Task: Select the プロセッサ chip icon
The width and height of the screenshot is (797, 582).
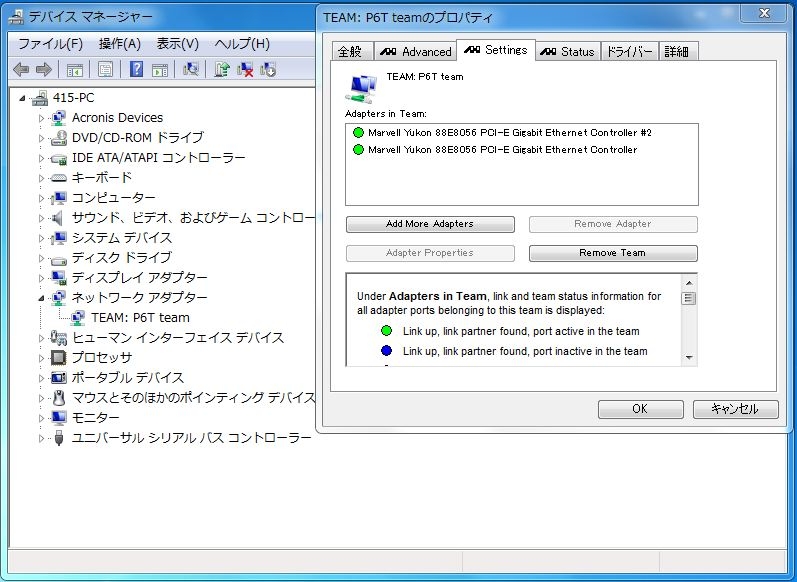Action: (59, 358)
